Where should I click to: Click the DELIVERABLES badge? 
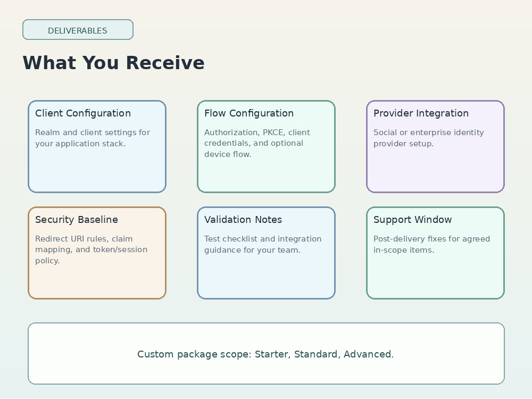(x=78, y=30)
